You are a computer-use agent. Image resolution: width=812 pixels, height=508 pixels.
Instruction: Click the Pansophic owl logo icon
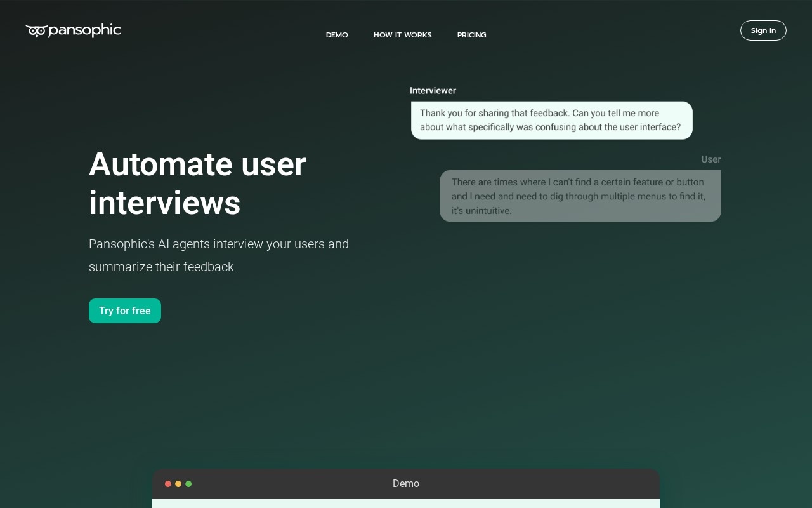pos(36,30)
